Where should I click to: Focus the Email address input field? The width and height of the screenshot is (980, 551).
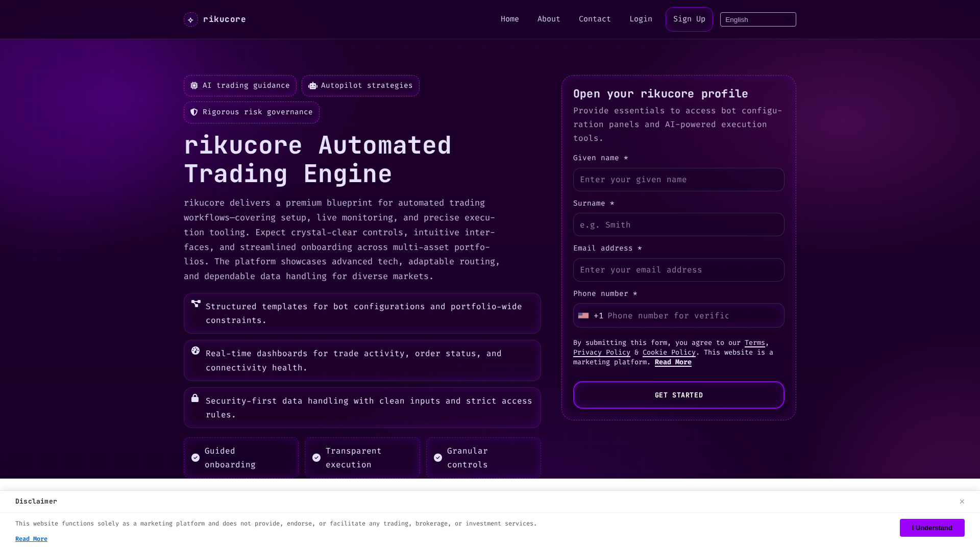679,270
